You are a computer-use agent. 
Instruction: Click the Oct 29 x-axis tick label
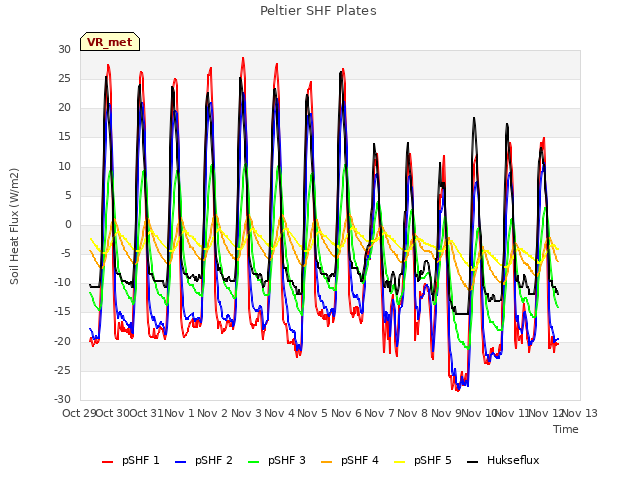79,413
